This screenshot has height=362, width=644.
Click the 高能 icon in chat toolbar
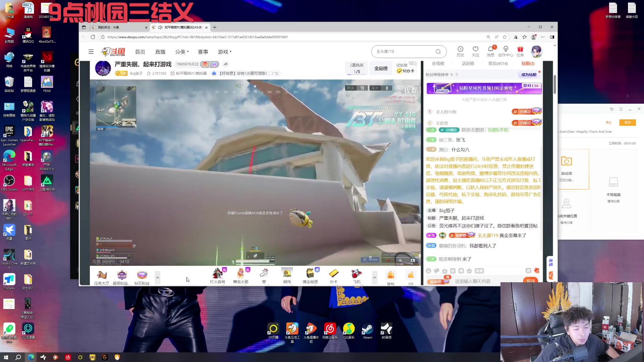coord(479,271)
